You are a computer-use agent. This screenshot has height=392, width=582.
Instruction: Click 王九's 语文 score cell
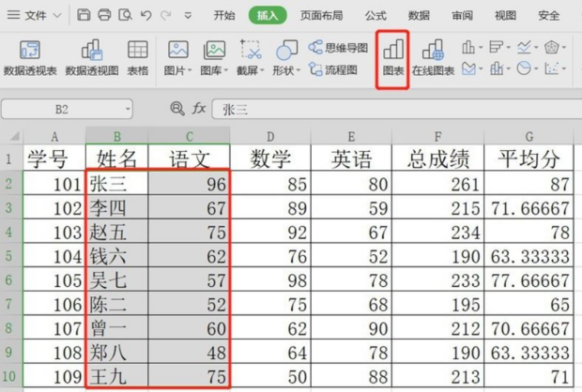click(189, 376)
